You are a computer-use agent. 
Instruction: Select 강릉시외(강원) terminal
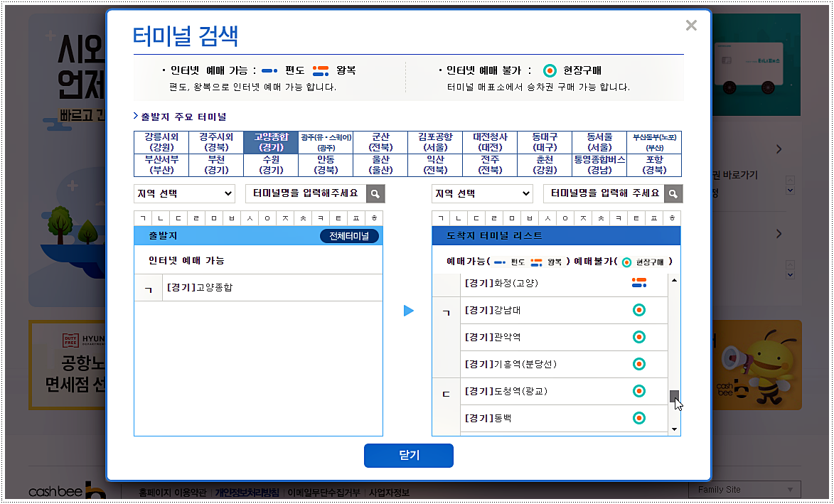click(x=161, y=142)
